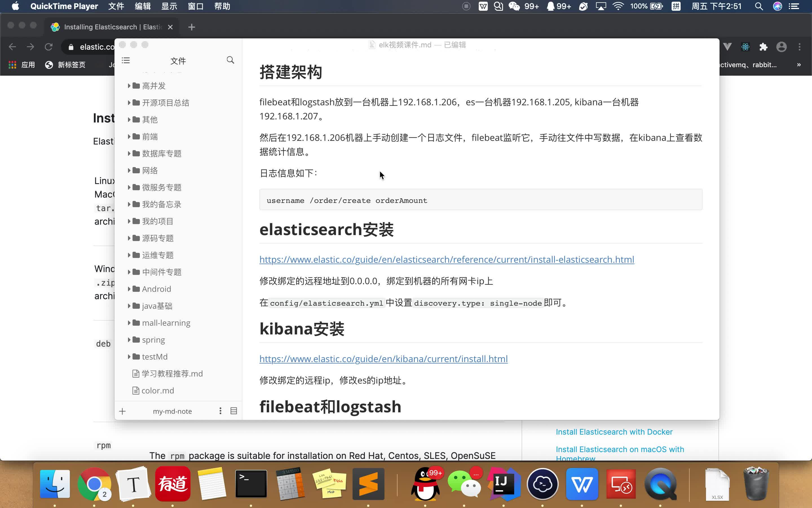This screenshot has width=812, height=508.
Task: Launch Chrome from the dock
Action: [x=94, y=484]
